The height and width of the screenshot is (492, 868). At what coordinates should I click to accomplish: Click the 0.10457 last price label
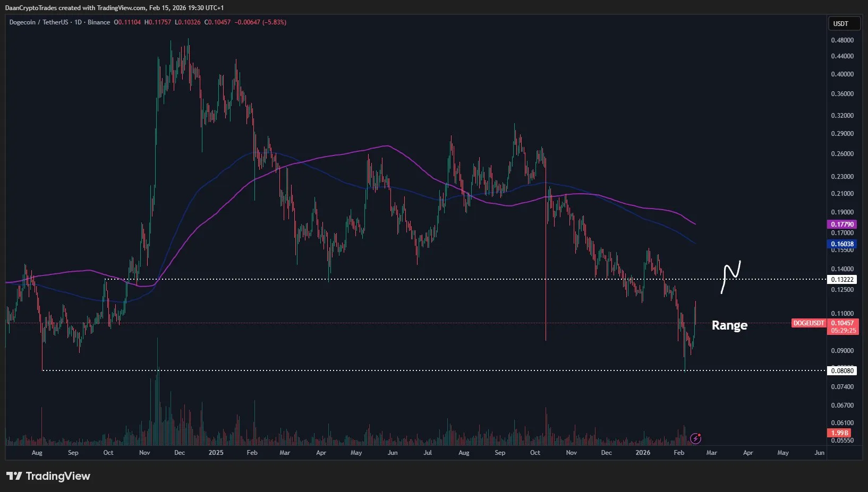(x=843, y=323)
